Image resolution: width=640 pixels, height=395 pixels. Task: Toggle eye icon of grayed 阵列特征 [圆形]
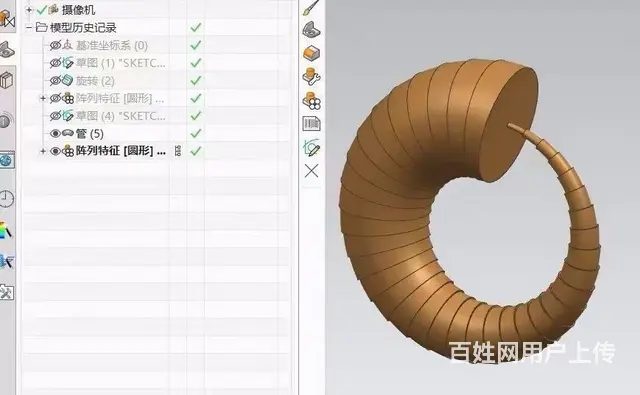(56, 98)
